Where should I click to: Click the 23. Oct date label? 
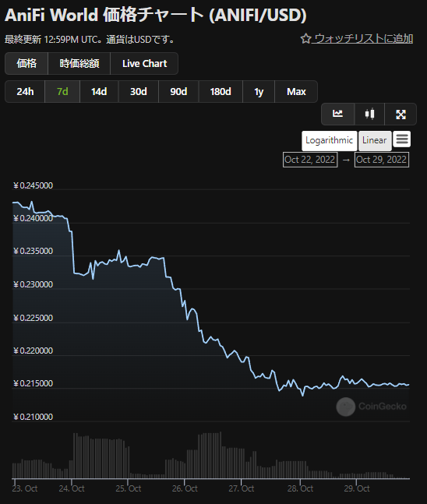25,488
